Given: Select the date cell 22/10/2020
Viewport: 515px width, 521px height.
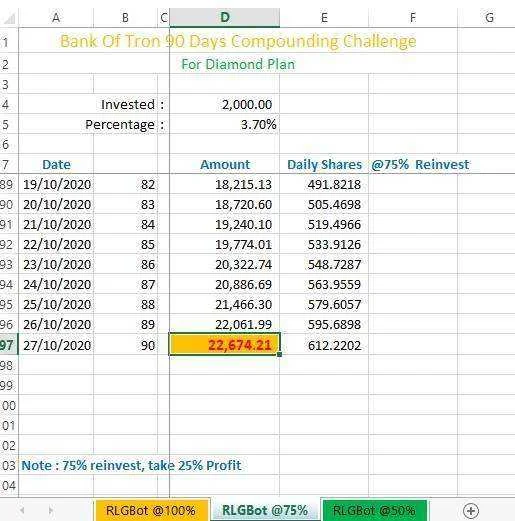Looking at the screenshot, I should pyautogui.click(x=56, y=244).
